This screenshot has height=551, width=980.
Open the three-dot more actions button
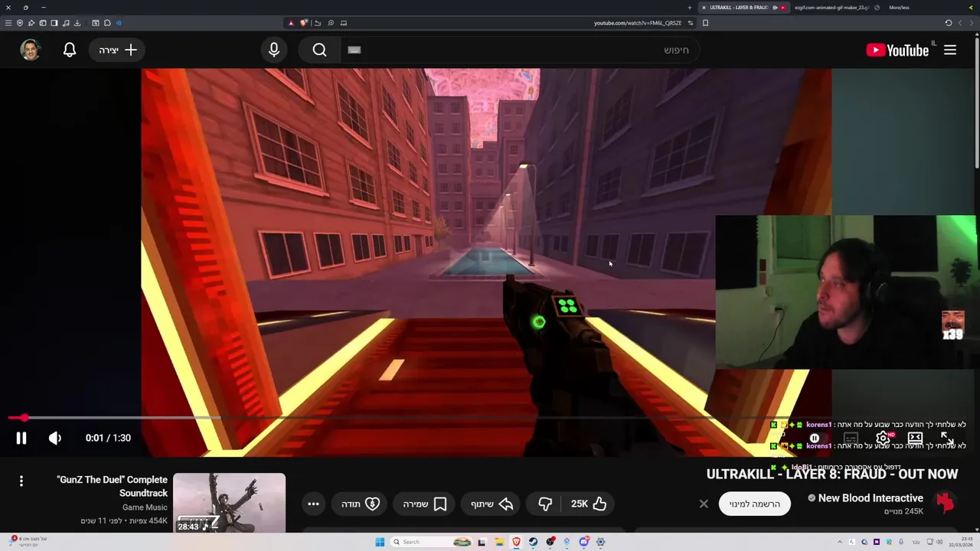[x=313, y=504]
